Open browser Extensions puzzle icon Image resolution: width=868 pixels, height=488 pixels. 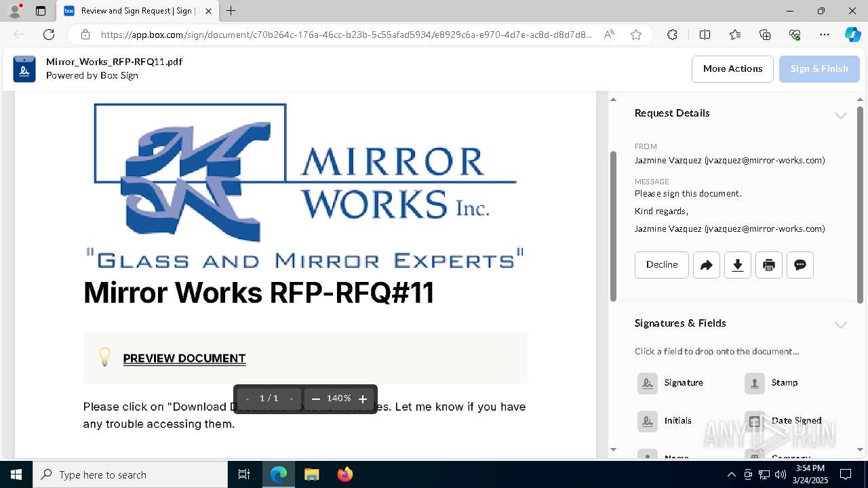click(x=672, y=35)
